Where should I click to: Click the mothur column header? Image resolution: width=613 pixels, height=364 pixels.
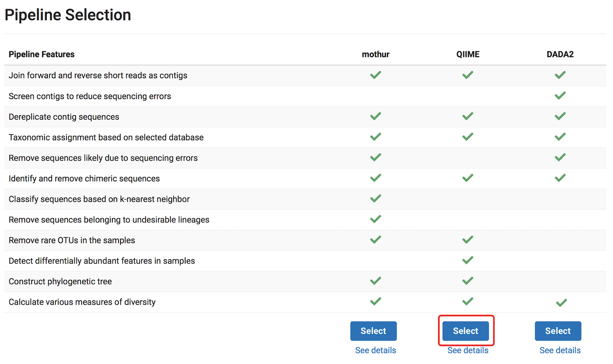click(375, 54)
